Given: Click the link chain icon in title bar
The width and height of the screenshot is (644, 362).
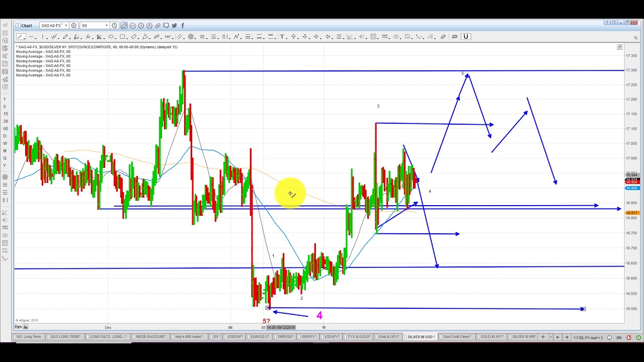Looking at the screenshot, I should pyautogui.click(x=157, y=26).
